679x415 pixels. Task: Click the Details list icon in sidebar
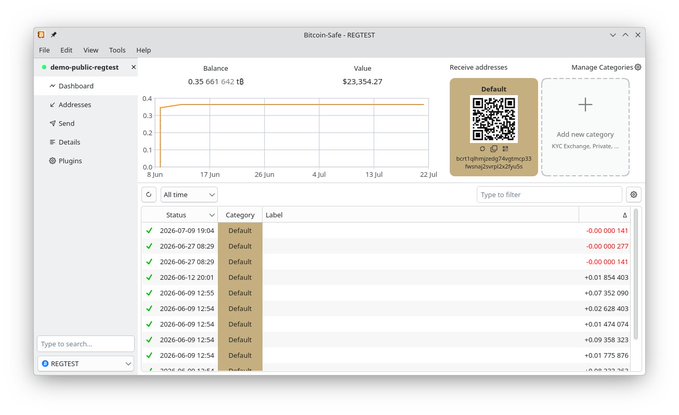[52, 142]
